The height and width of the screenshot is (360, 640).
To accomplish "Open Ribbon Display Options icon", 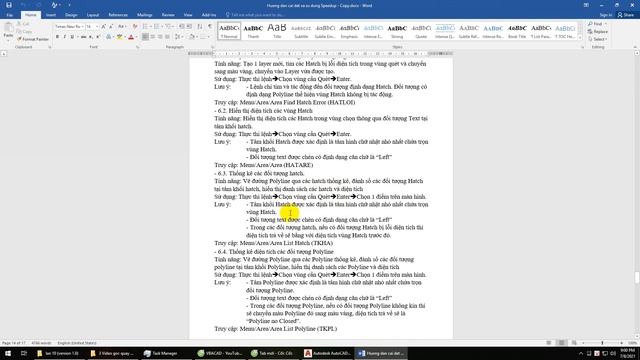I will click(586, 5).
